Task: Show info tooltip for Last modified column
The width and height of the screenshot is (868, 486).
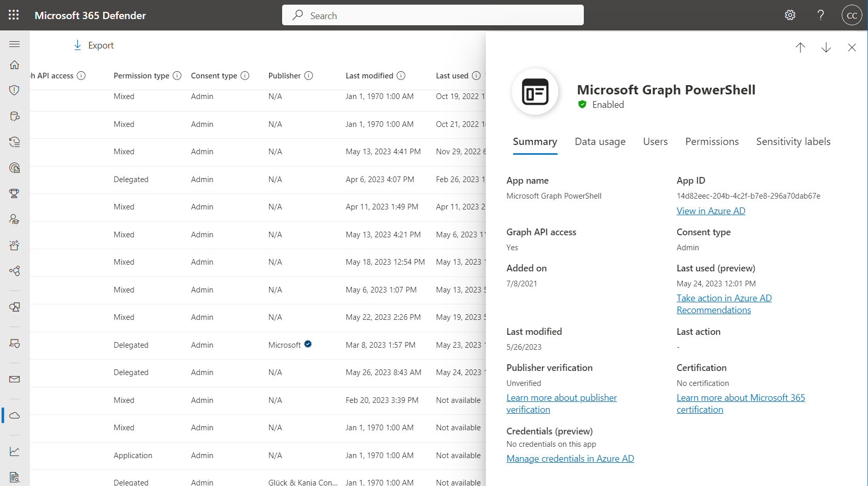Action: pos(401,75)
